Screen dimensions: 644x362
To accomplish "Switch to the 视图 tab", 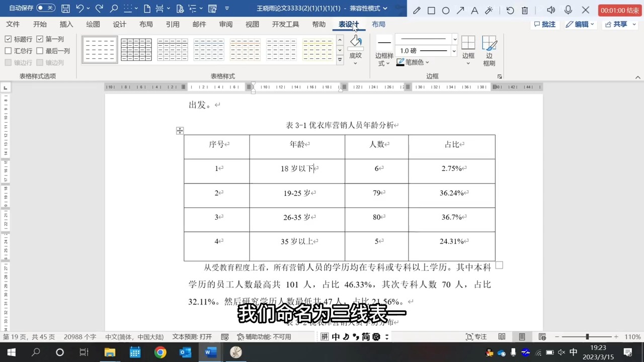I will (x=252, y=24).
